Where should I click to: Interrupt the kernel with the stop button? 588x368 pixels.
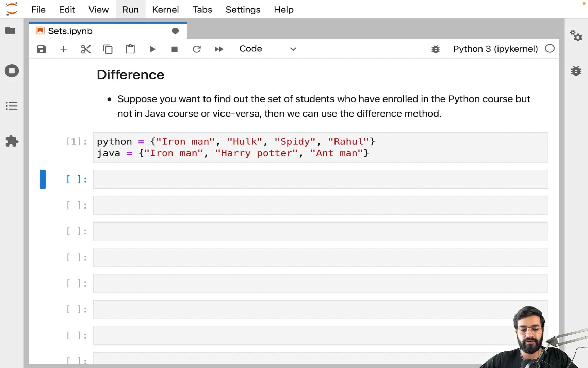(175, 49)
